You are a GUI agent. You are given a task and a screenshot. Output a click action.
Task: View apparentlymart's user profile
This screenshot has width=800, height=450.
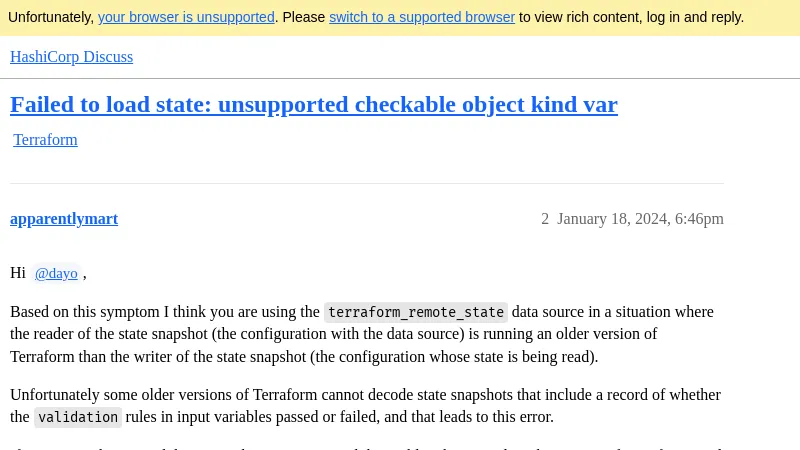click(64, 219)
